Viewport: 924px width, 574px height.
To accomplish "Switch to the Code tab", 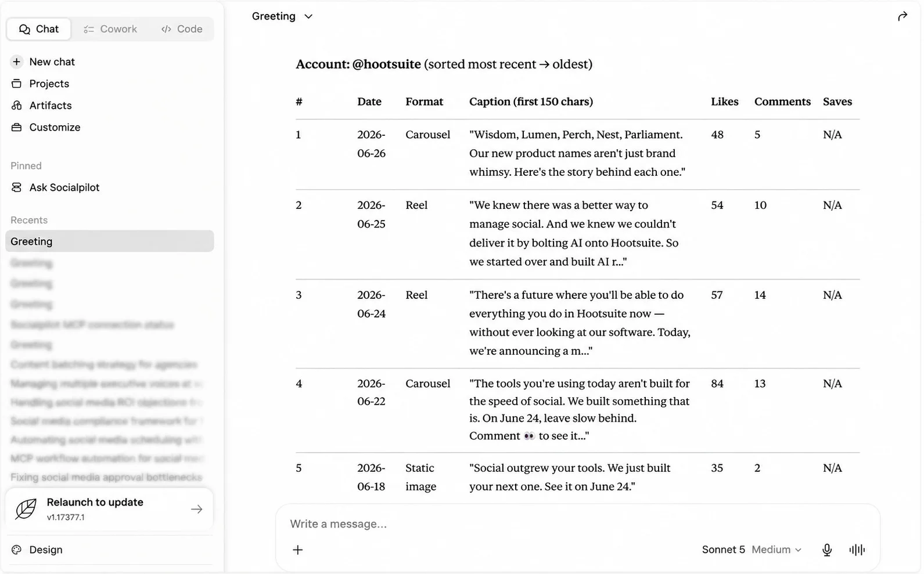I will coord(182,29).
